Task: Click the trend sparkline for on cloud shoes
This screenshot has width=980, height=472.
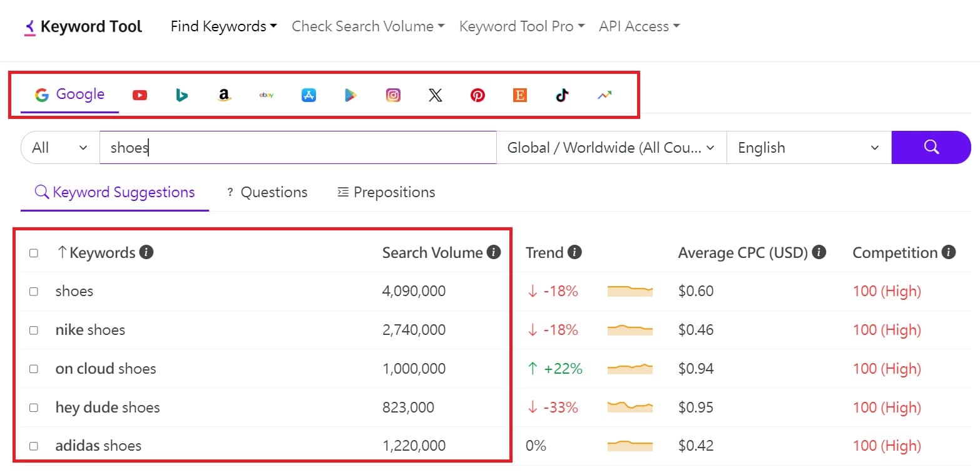Action: (630, 369)
